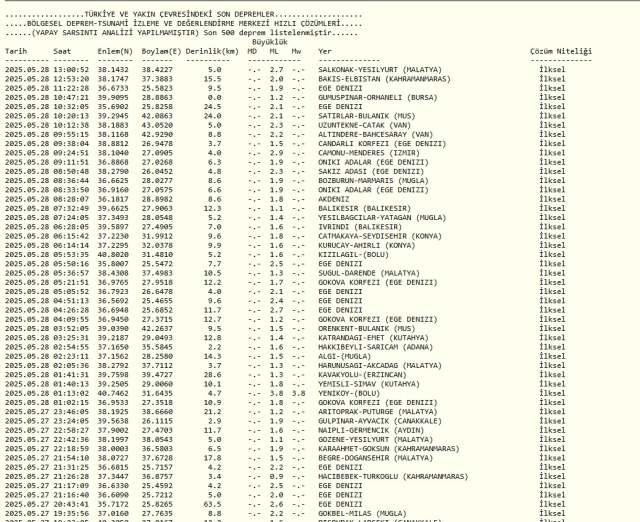The width and height of the screenshot is (640, 522).
Task: Select the Mw value 3.8 in YENIKOY row
Action: tap(298, 393)
